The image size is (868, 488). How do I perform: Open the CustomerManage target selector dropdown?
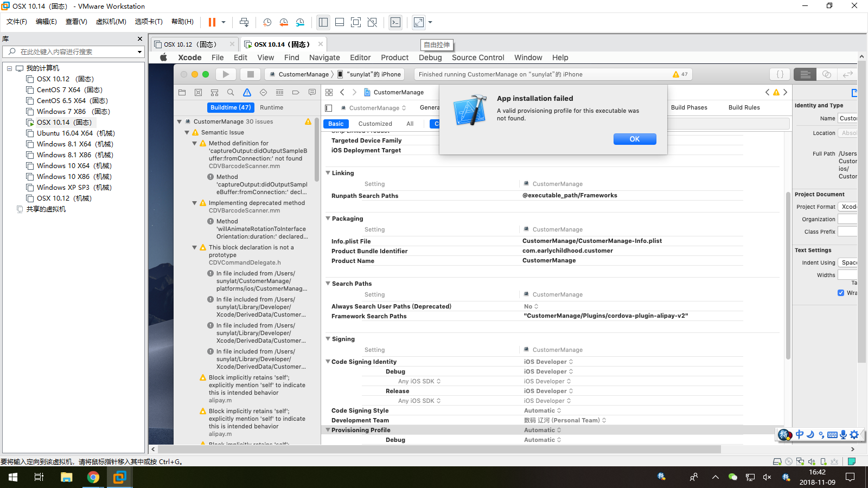pos(374,108)
